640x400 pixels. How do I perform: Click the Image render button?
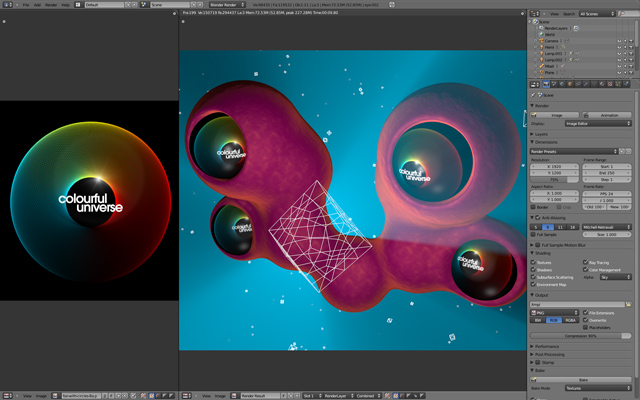click(x=556, y=115)
